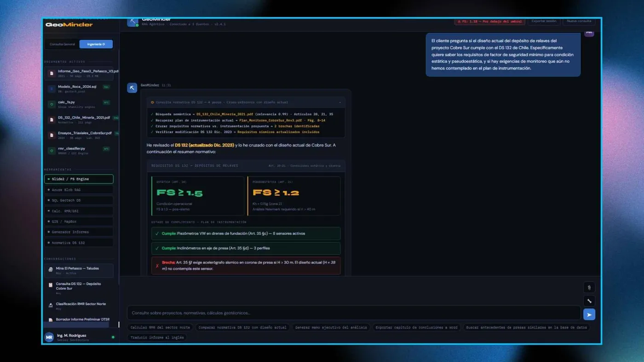Open the Mina El Peñasco — Taludes conversation
644x362 pixels.
(x=79, y=271)
